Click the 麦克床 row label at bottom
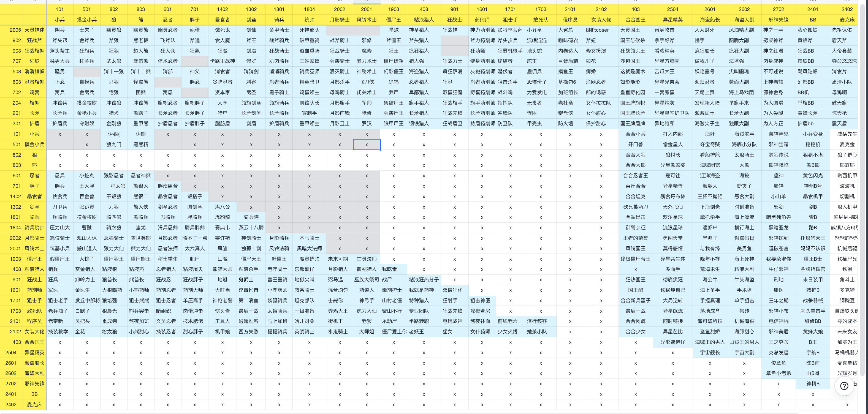This screenshot has height=414, width=868. click(34, 405)
